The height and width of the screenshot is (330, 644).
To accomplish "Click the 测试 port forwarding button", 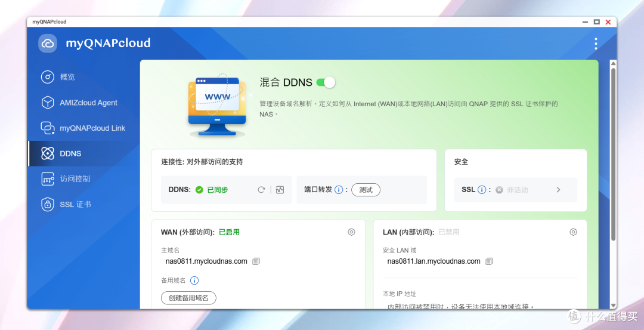I will coord(366,189).
